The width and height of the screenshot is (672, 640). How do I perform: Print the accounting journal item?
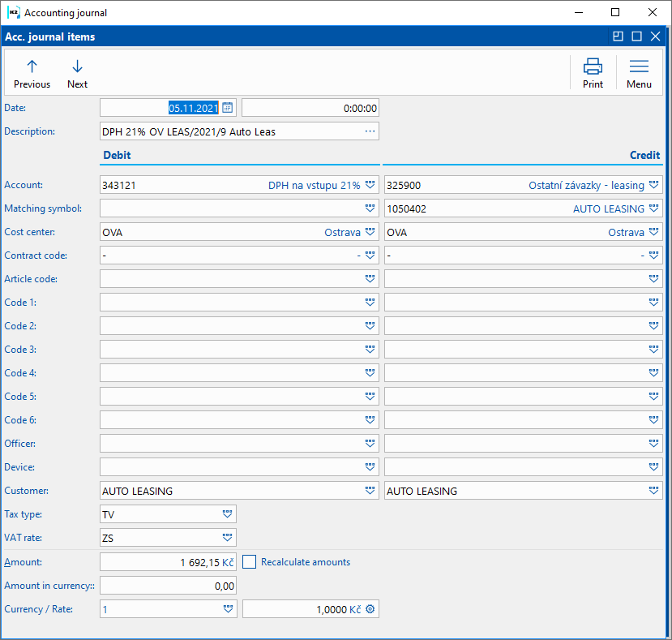593,73
